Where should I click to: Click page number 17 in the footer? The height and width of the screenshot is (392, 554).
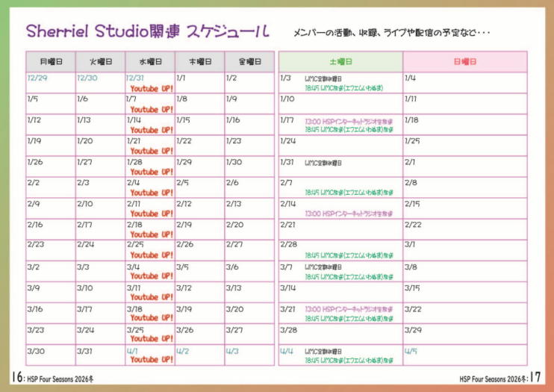(x=535, y=379)
